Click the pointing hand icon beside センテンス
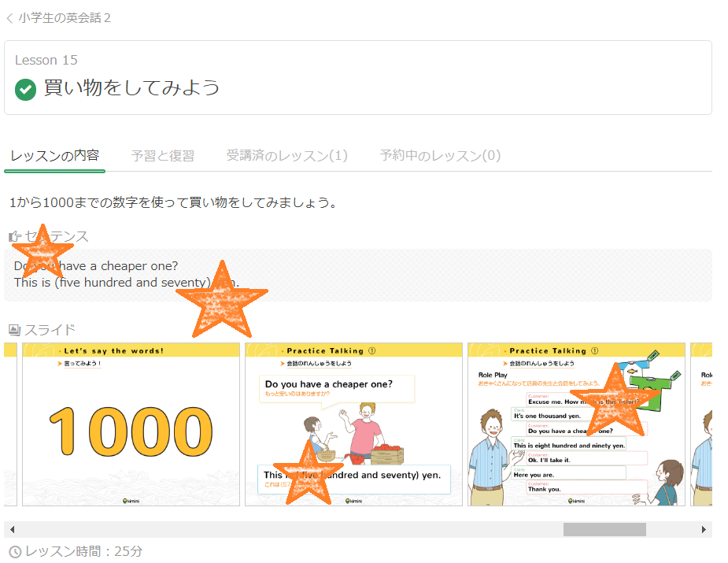728x563 pixels. [x=15, y=236]
